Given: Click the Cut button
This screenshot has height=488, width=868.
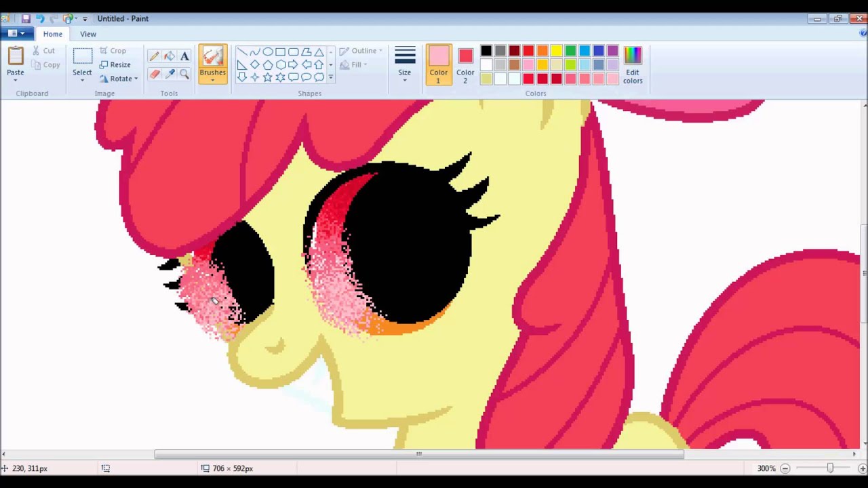Looking at the screenshot, I should pos(43,51).
